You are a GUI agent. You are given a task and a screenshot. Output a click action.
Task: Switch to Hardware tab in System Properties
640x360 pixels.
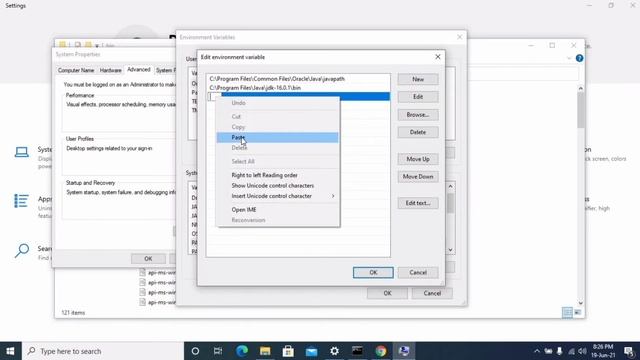click(111, 70)
